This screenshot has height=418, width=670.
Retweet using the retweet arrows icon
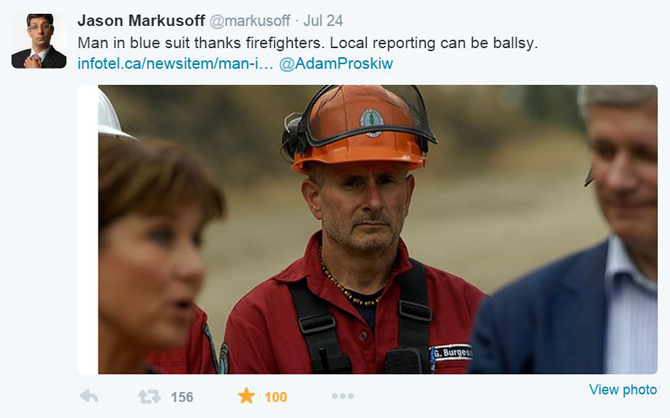[149, 397]
